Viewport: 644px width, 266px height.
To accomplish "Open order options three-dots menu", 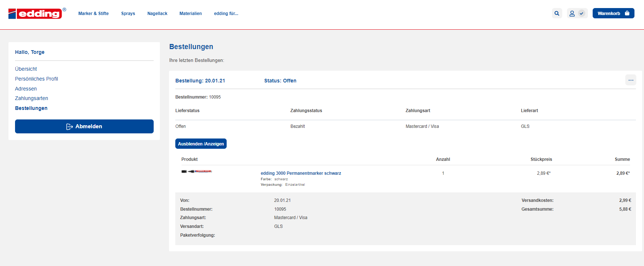I will coord(630,80).
